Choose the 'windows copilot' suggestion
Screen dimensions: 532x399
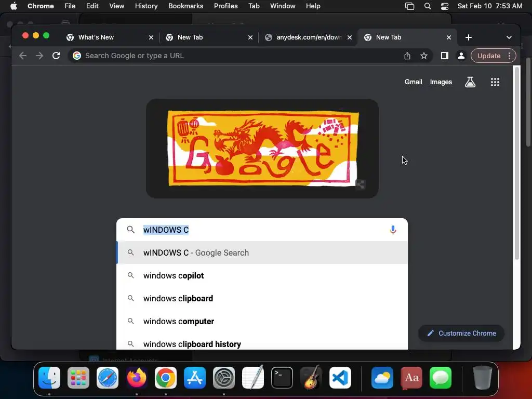point(262,275)
